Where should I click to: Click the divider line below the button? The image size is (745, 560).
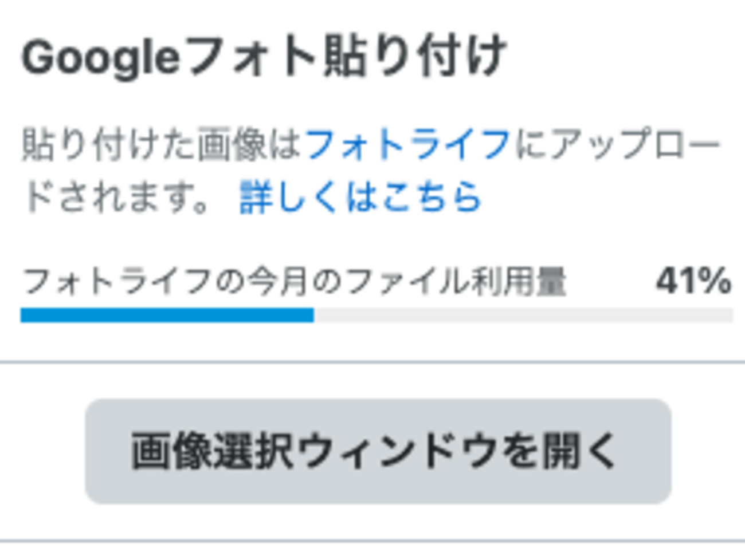point(372,541)
